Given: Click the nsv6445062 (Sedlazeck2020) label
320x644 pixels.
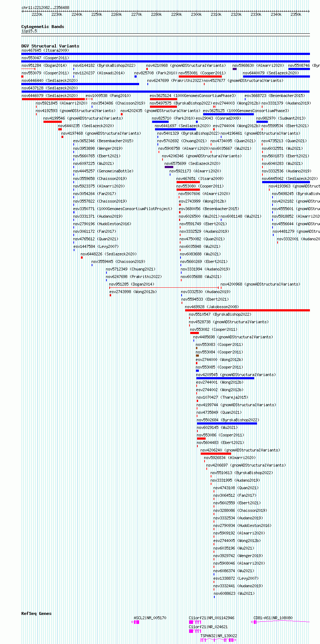Looking at the screenshot, I should click(289, 179).
